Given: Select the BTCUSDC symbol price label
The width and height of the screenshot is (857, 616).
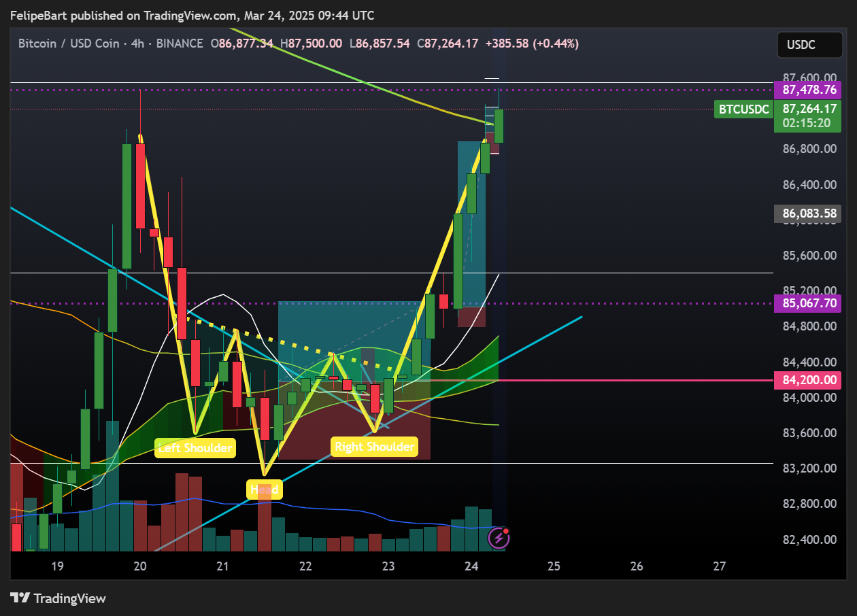Looking at the screenshot, I should [x=743, y=109].
